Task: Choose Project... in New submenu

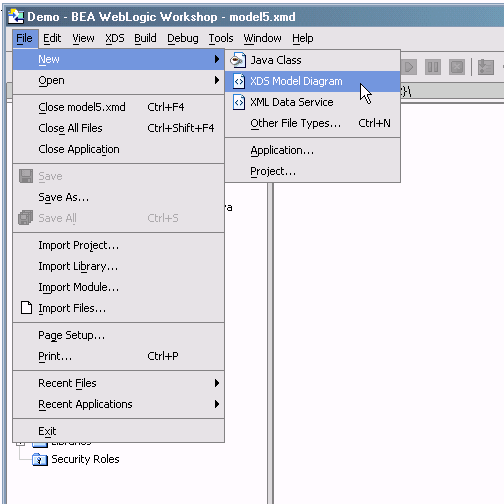Action: pyautogui.click(x=313, y=171)
